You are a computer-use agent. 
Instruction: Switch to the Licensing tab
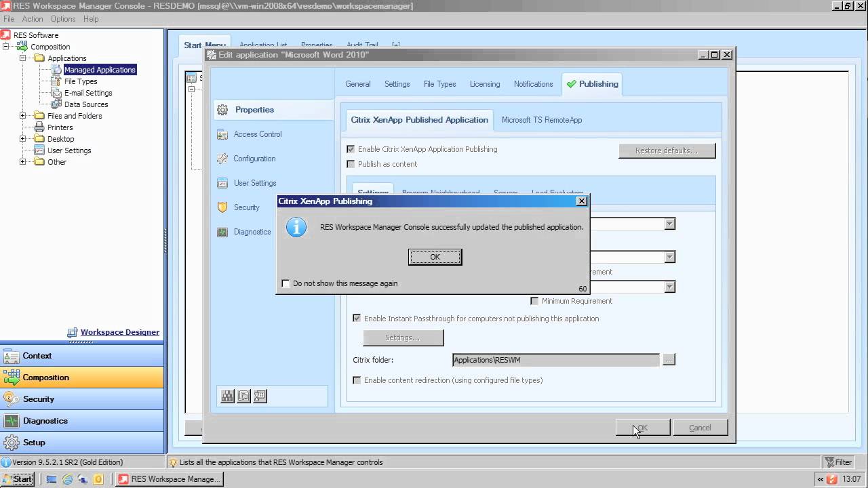click(x=485, y=84)
